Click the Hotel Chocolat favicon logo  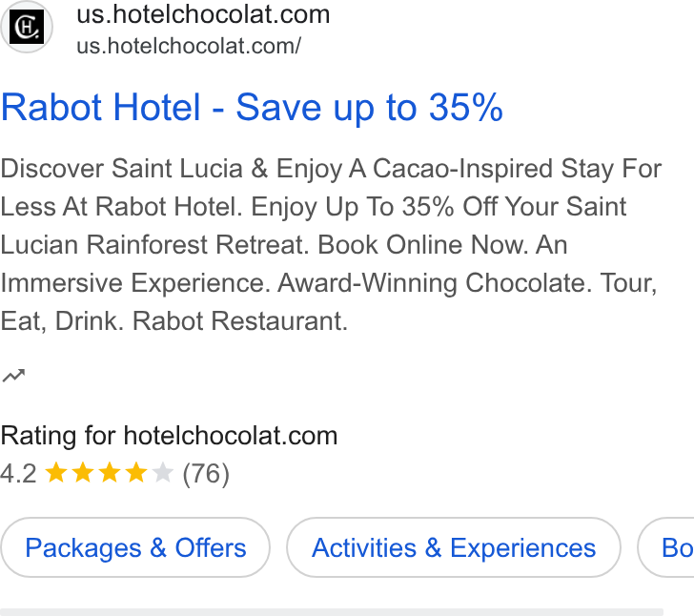point(27,27)
